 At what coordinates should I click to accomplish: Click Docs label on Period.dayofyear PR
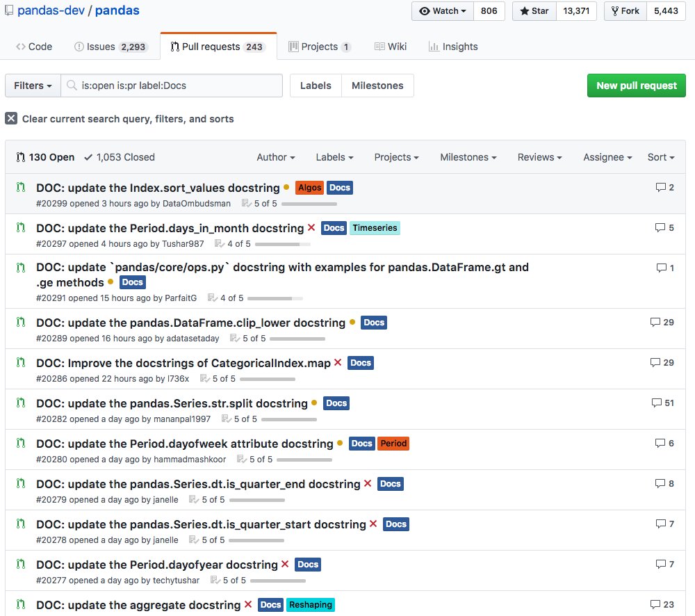(x=308, y=565)
